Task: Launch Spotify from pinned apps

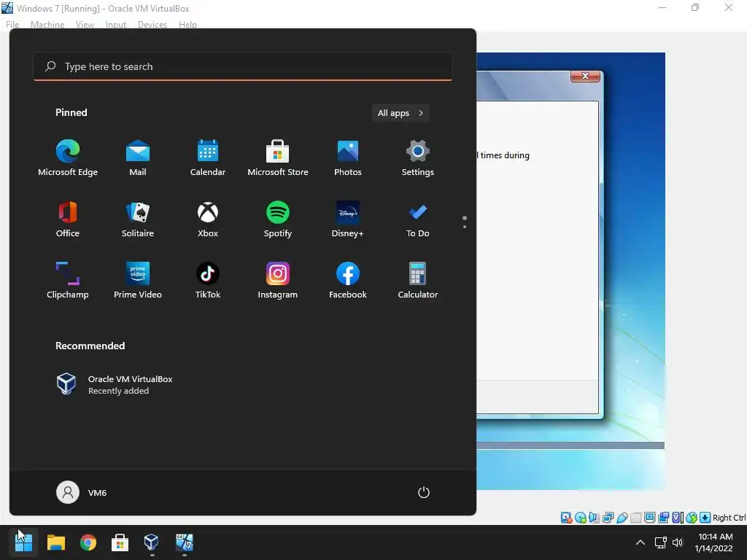Action: [x=278, y=219]
